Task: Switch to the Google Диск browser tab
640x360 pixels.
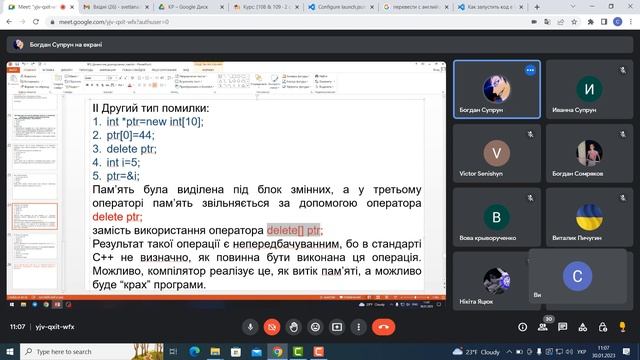Action: 191,7
